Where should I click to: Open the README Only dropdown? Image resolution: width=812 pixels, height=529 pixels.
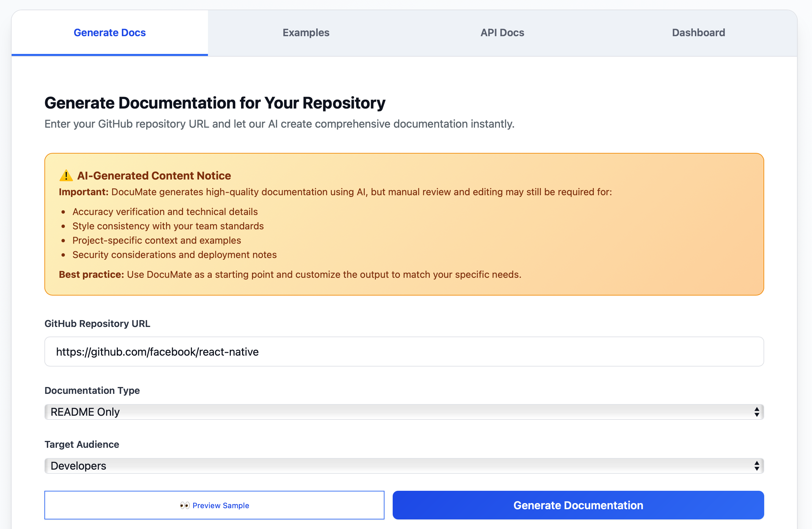click(x=404, y=412)
